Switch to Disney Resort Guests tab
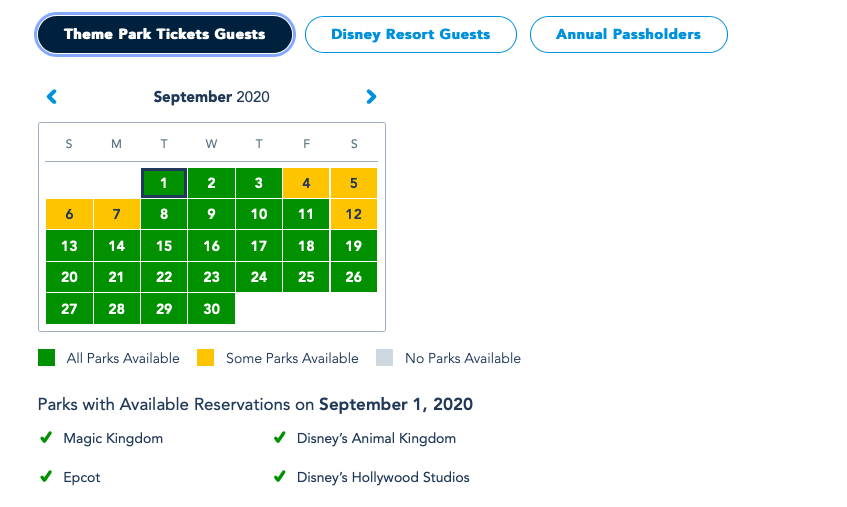The width and height of the screenshot is (847, 507). coord(410,34)
